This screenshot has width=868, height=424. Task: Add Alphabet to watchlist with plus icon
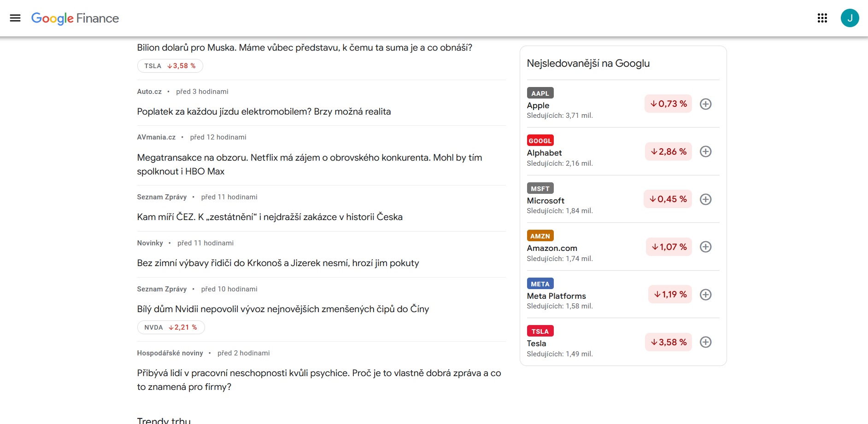[x=705, y=151]
